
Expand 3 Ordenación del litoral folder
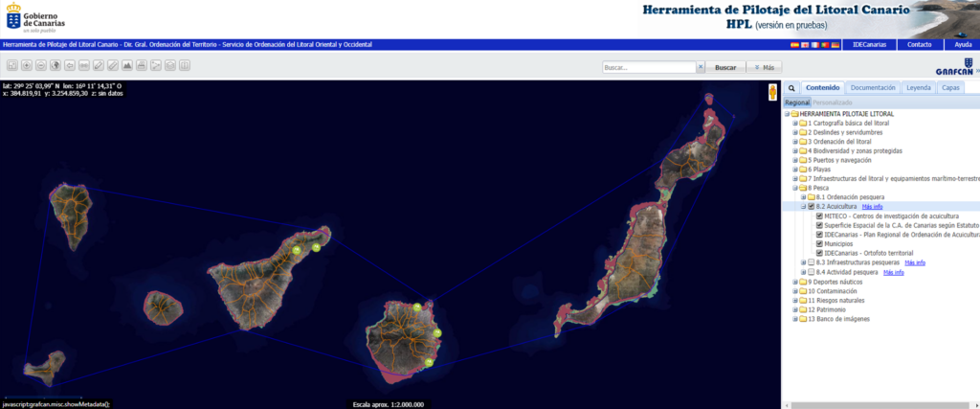795,142
